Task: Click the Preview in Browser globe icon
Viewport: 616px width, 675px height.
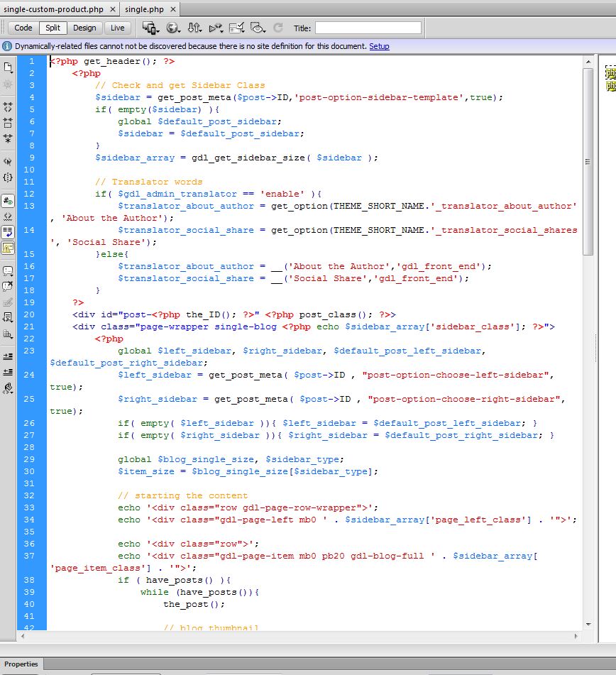Action: pos(172,27)
